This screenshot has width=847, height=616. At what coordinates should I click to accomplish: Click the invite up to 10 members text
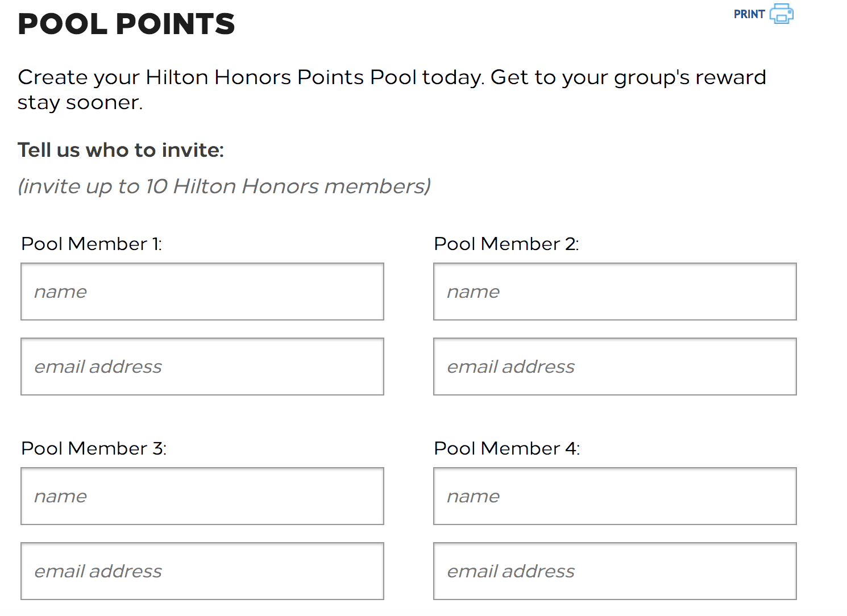tap(224, 186)
